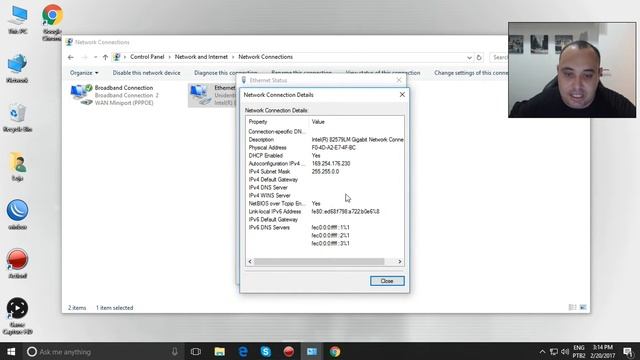The width and height of the screenshot is (640, 360).
Task: Click Network and Internet breadcrumb
Action: click(x=201, y=57)
